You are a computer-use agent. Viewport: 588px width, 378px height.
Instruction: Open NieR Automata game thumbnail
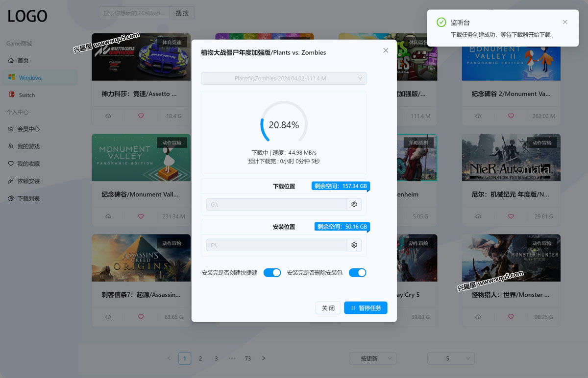coord(511,158)
